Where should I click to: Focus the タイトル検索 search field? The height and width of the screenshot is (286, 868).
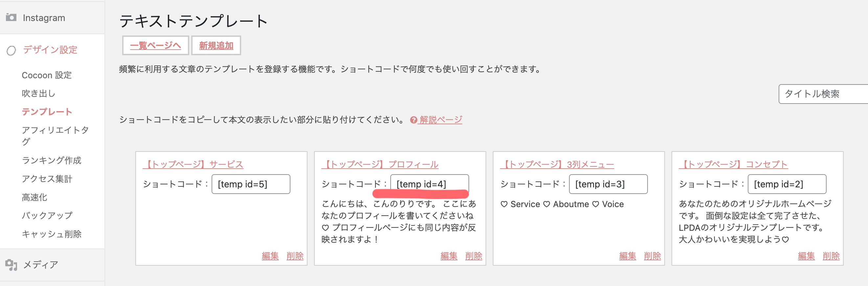tap(822, 94)
